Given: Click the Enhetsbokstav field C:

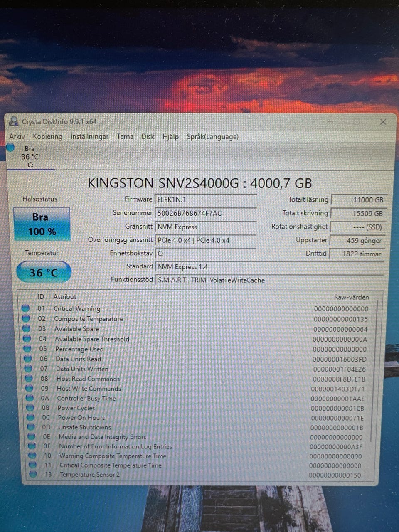Looking at the screenshot, I should [206, 254].
